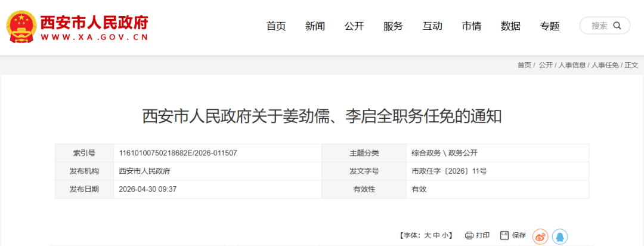
Task: Set font size to medium (中)
Action: [x=436, y=236]
